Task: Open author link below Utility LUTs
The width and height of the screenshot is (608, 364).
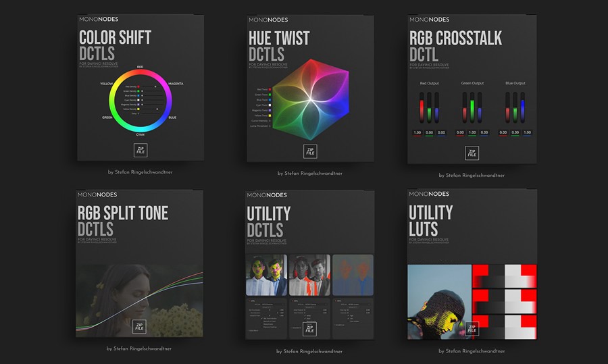Action: (x=472, y=350)
